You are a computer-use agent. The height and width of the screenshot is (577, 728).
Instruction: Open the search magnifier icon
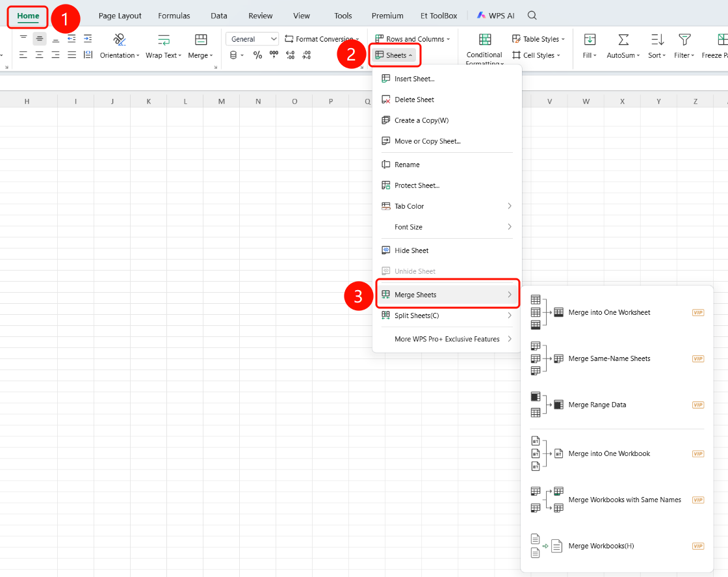532,16
